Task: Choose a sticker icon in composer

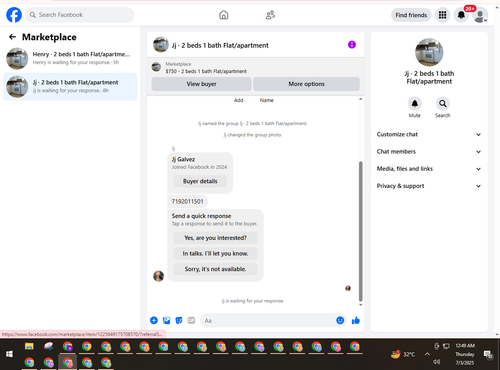Action: tap(179, 320)
